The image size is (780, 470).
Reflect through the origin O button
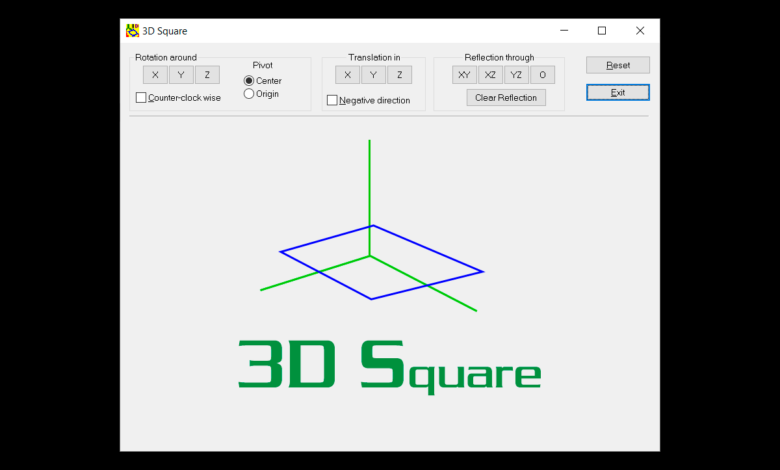click(x=542, y=75)
